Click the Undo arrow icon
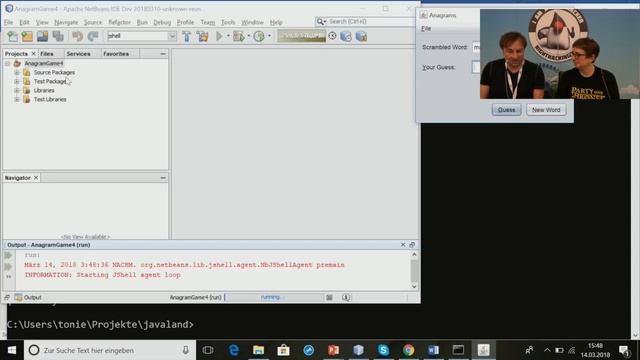640x360 pixels. tap(77, 36)
